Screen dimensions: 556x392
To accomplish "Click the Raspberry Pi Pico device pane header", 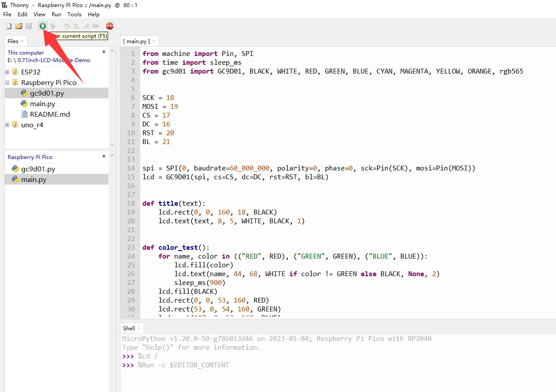I will [30, 157].
